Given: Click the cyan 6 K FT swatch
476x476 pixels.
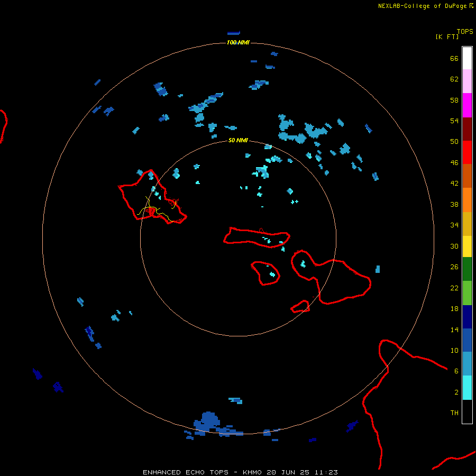Looking at the screenshot, I should click(467, 387).
